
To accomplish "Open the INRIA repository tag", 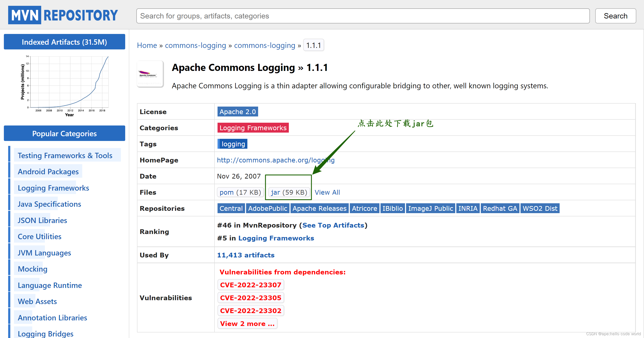I will point(467,208).
